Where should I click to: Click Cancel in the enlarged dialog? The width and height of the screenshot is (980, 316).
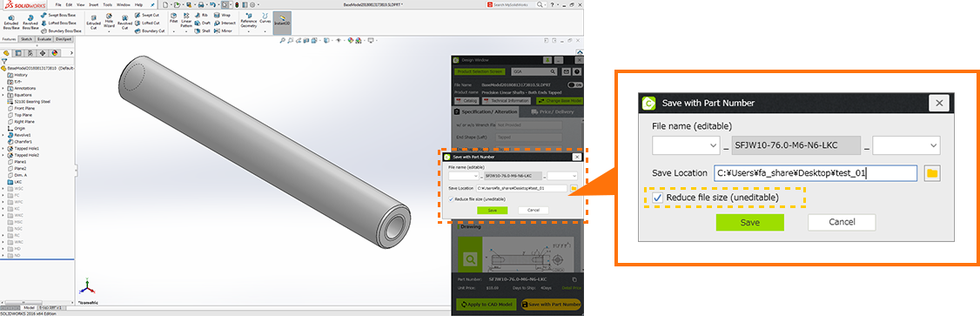[x=842, y=222]
